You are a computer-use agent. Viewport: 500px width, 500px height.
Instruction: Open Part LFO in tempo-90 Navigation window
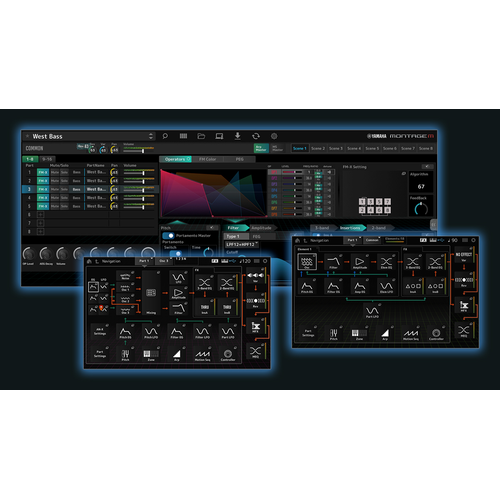[x=372, y=312]
